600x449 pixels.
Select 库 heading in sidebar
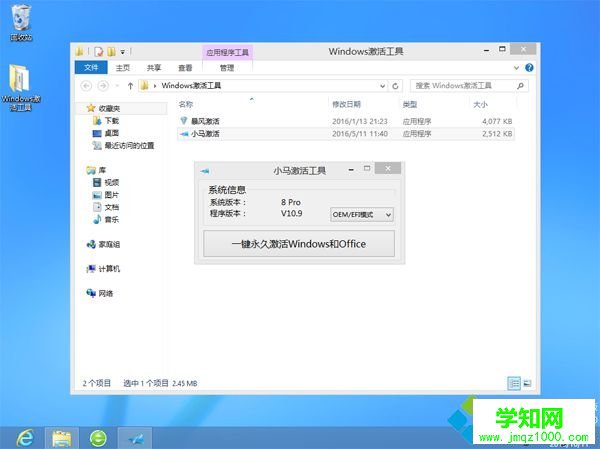[x=96, y=170]
